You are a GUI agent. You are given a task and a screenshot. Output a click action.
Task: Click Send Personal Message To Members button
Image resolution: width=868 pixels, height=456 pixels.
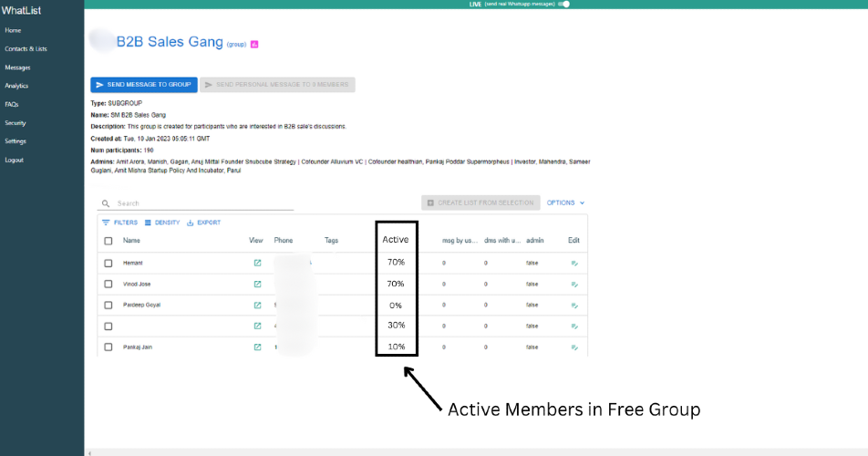(277, 85)
